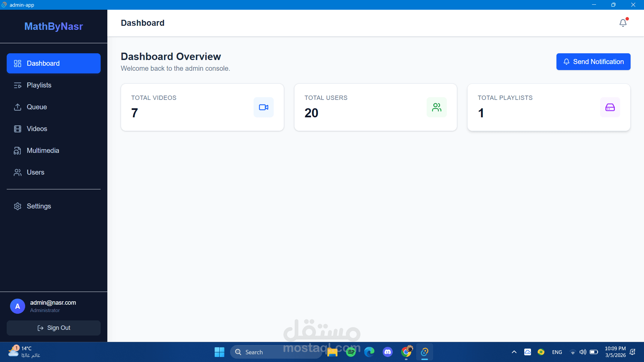Go to the Queue page

pos(37,107)
